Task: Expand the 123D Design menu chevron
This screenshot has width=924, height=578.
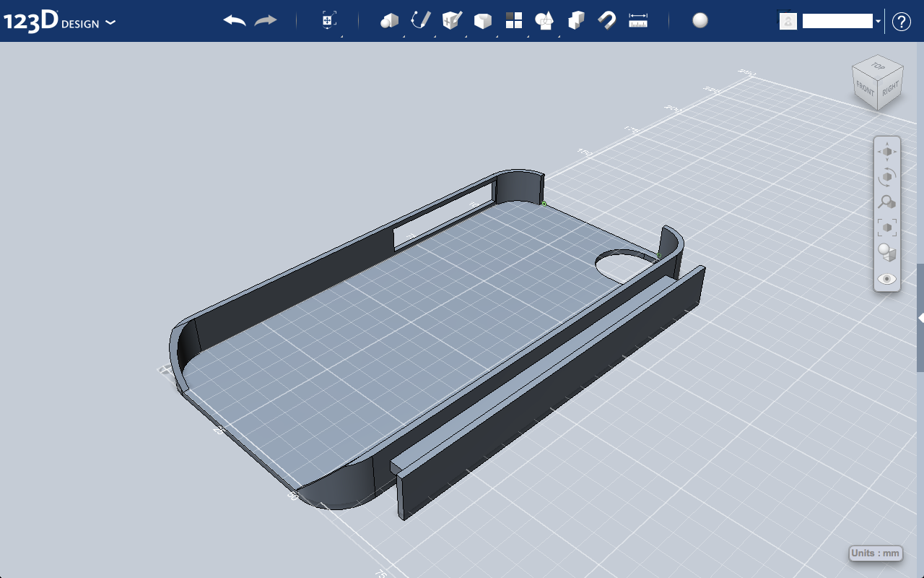Action: click(x=110, y=22)
